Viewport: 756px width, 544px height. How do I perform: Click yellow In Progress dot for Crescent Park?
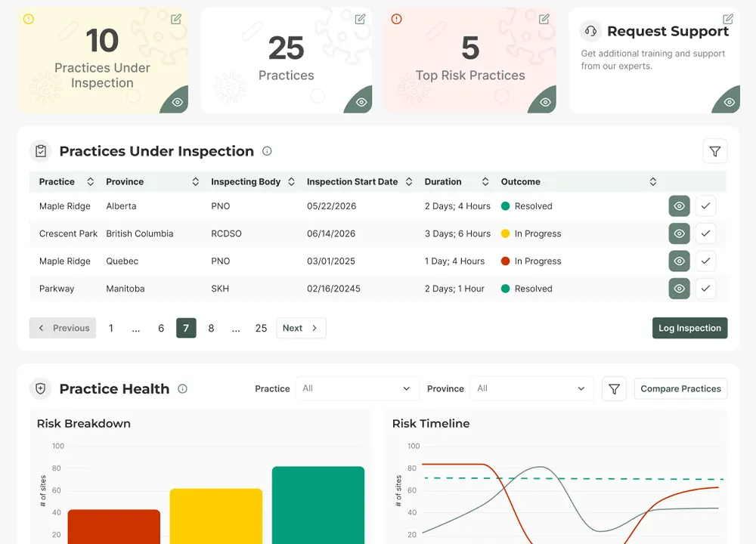pyautogui.click(x=505, y=233)
